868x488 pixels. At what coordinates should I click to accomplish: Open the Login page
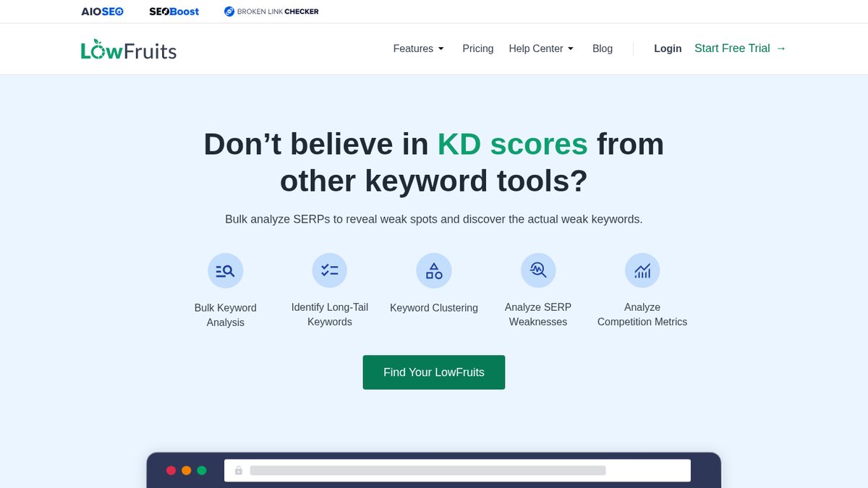coord(668,48)
